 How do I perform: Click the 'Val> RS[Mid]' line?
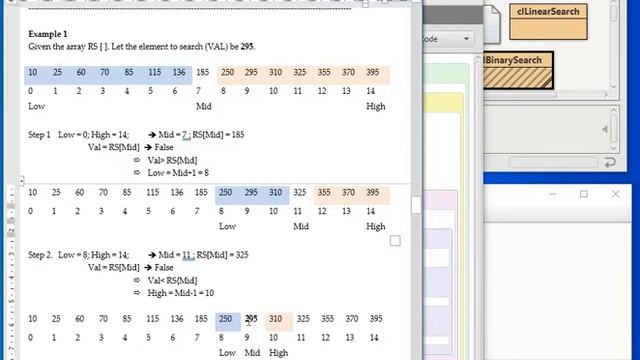click(x=172, y=160)
